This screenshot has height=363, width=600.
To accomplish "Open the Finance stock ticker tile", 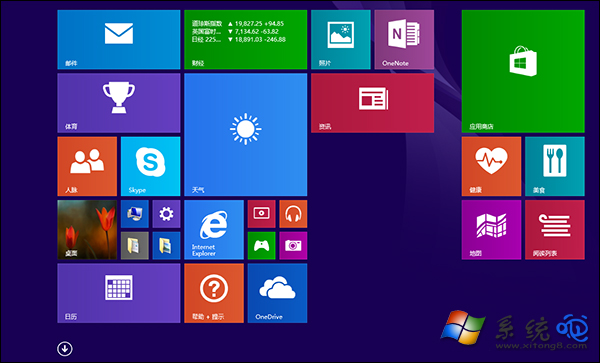I will click(246, 39).
